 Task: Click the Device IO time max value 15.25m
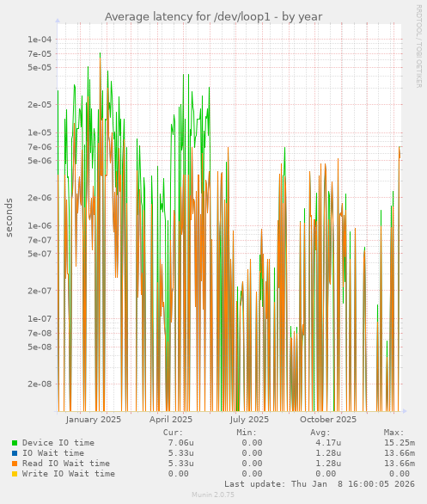[x=400, y=443]
